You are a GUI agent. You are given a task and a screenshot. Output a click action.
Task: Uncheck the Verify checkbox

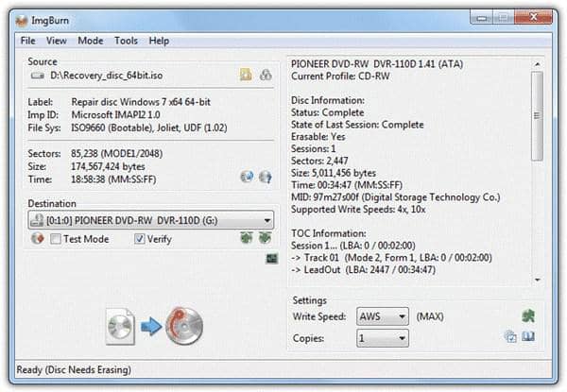pyautogui.click(x=139, y=239)
